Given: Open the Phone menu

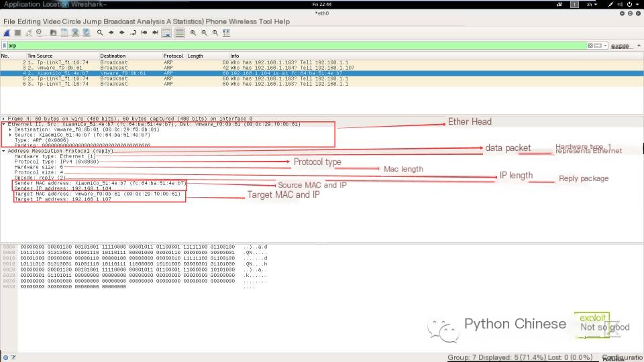Looking at the screenshot, I should (x=216, y=21).
